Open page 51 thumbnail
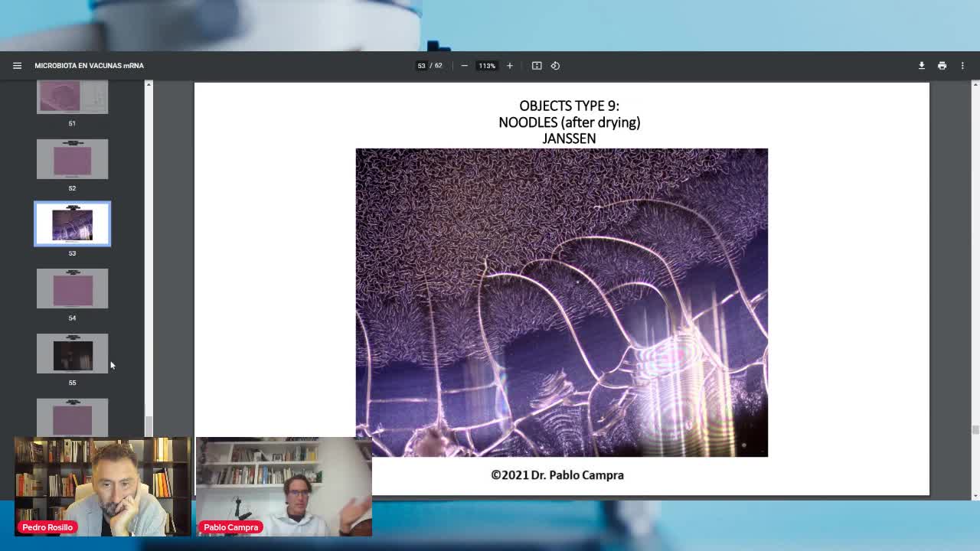Screen dimensions: 980x551 (x=72, y=97)
